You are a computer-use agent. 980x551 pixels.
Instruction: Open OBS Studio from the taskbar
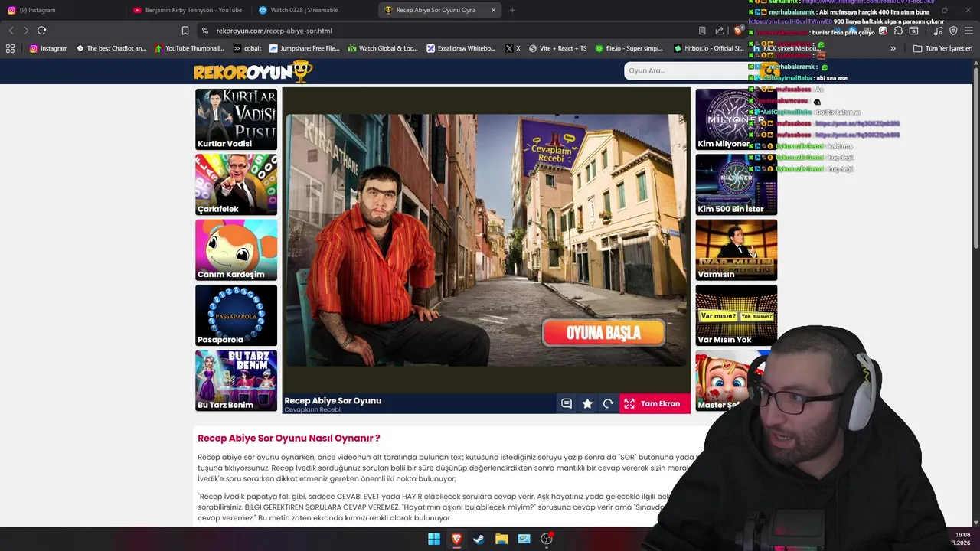click(547, 539)
